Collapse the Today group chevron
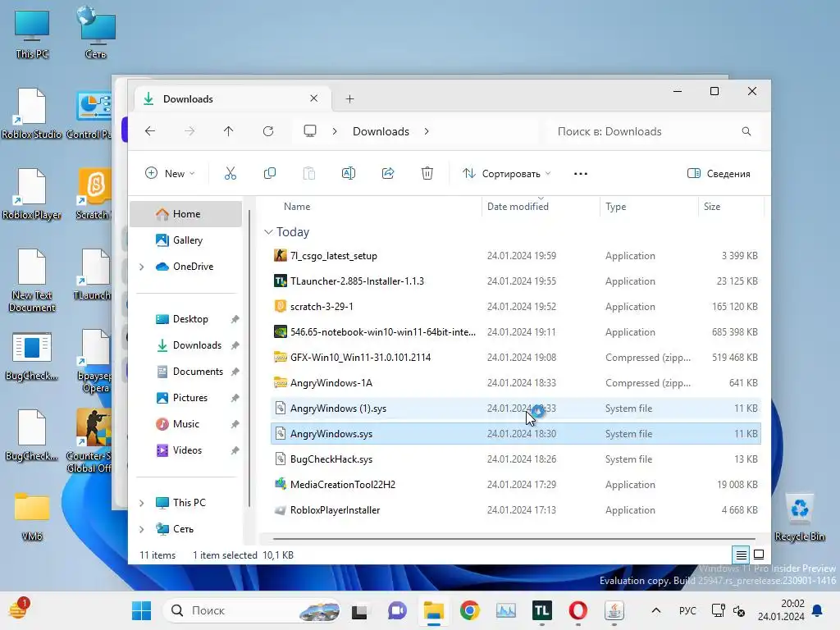This screenshot has height=630, width=840. pyautogui.click(x=268, y=232)
